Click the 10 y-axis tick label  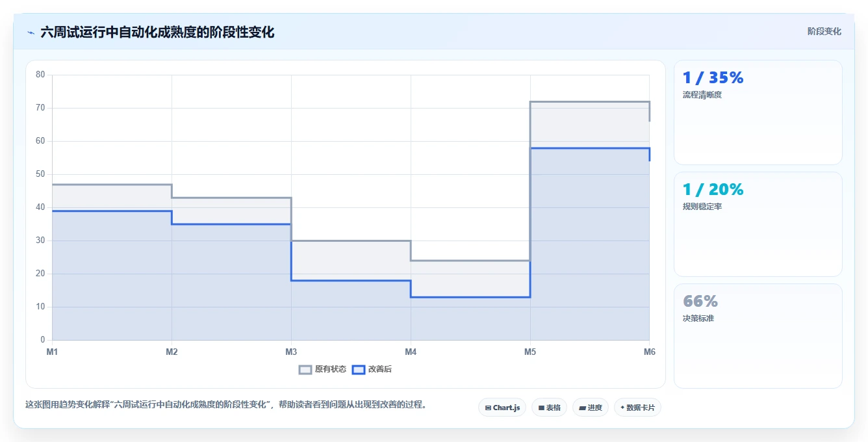click(40, 307)
